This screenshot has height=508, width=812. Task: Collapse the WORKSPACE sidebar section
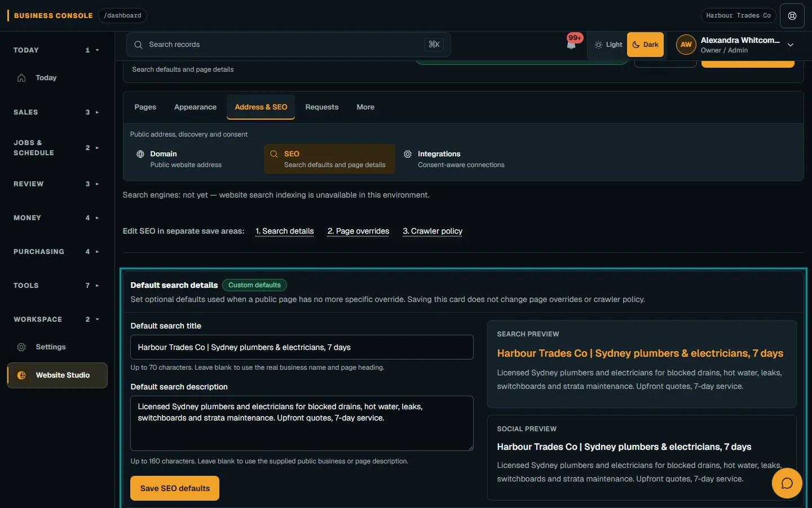point(56,319)
